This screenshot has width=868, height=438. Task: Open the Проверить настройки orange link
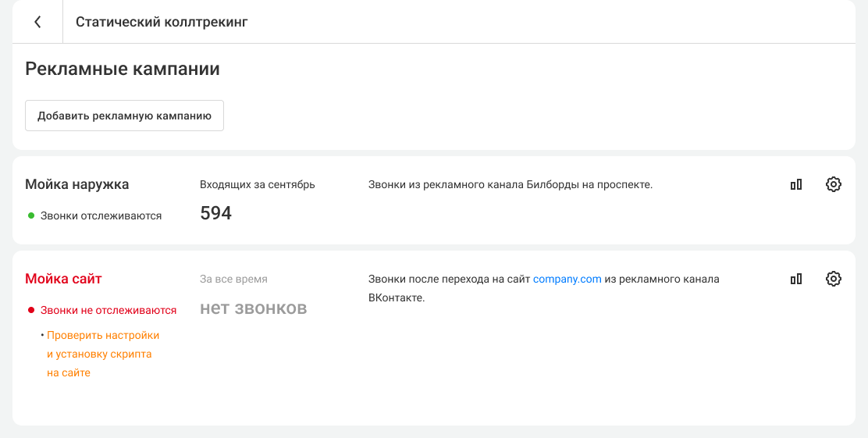point(103,335)
